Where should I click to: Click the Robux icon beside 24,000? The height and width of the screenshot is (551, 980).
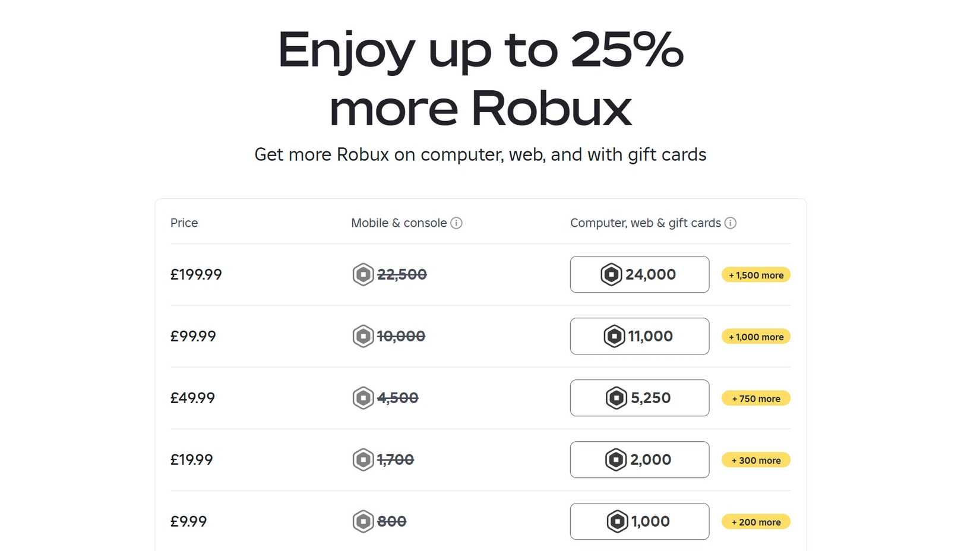pos(613,274)
